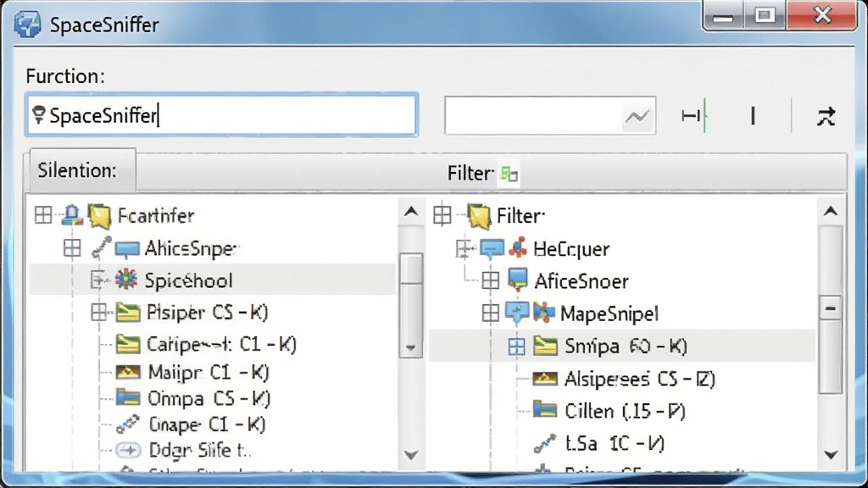
Task: Click left tree bottom scroll-down arrow
Action: tap(411, 455)
